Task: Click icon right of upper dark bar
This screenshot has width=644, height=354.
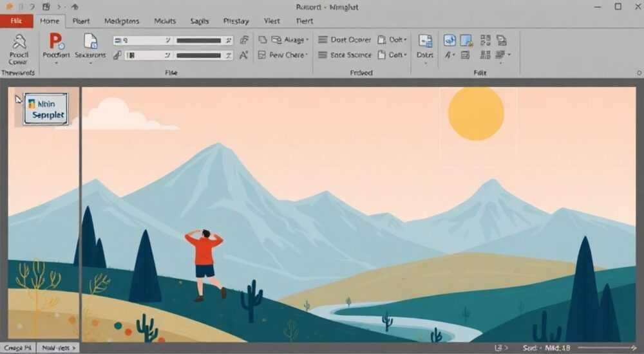Action: (244, 40)
